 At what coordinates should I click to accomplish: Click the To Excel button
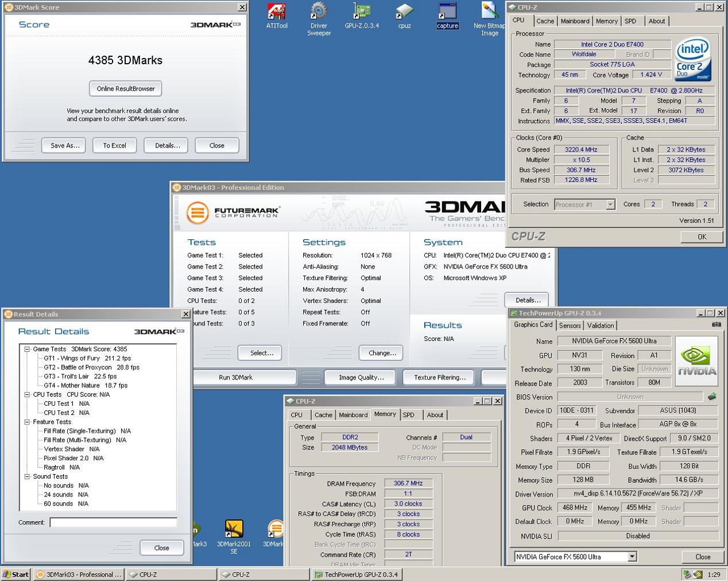coord(114,145)
